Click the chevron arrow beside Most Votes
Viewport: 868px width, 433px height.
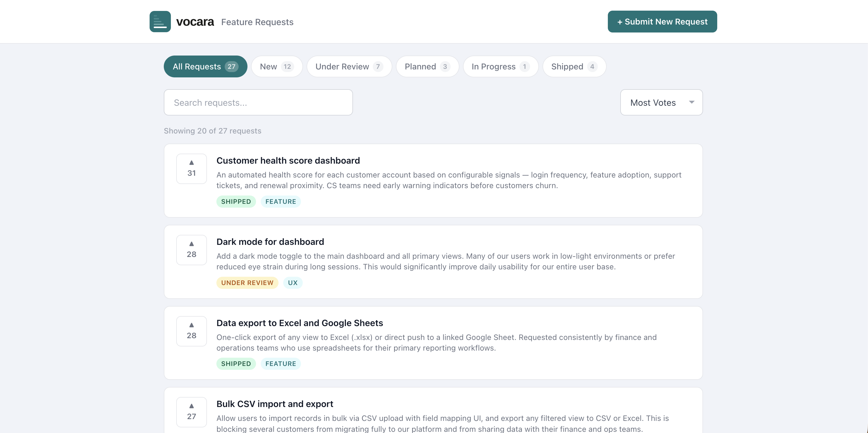691,102
